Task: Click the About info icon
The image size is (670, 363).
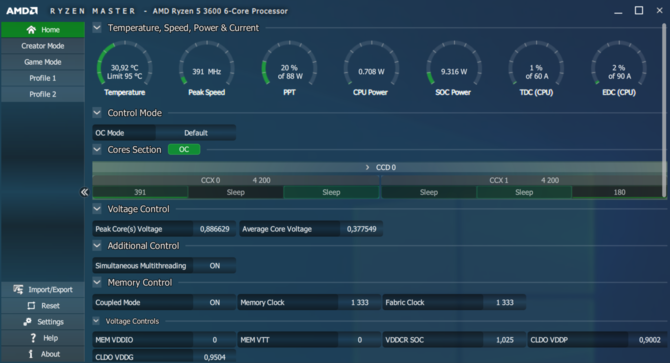Action: tap(31, 354)
